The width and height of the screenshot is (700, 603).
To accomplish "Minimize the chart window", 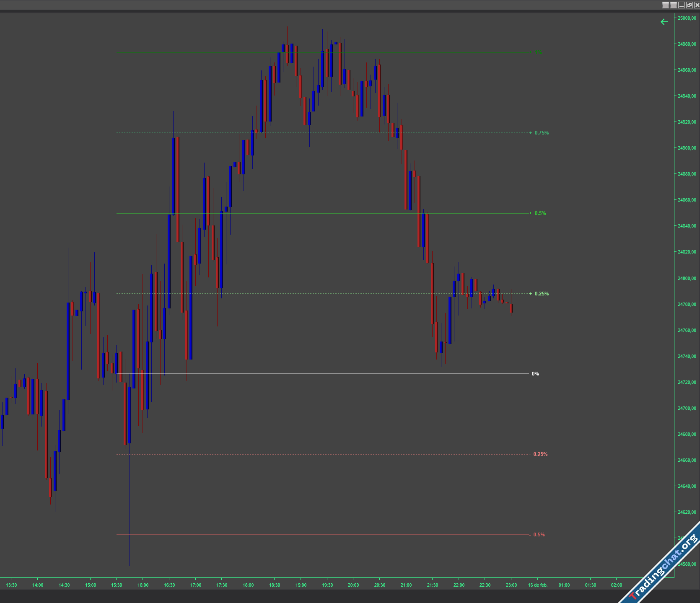I will click(x=682, y=5).
